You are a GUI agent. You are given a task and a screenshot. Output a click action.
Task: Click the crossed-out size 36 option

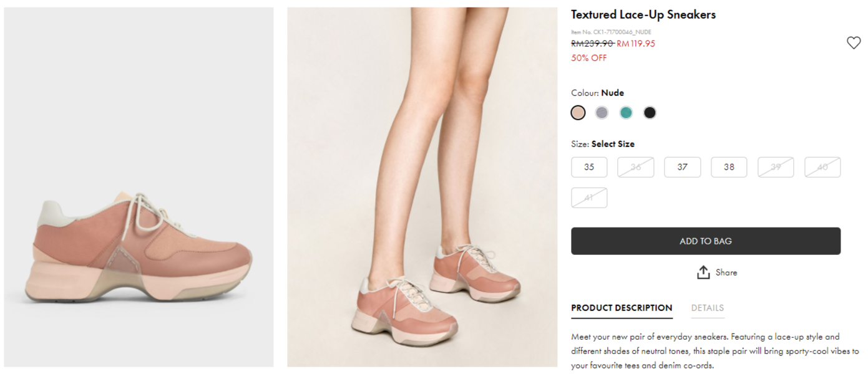(636, 167)
